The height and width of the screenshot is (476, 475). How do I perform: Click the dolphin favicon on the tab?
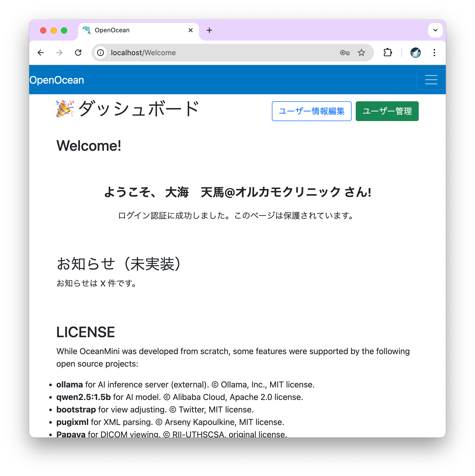87,30
